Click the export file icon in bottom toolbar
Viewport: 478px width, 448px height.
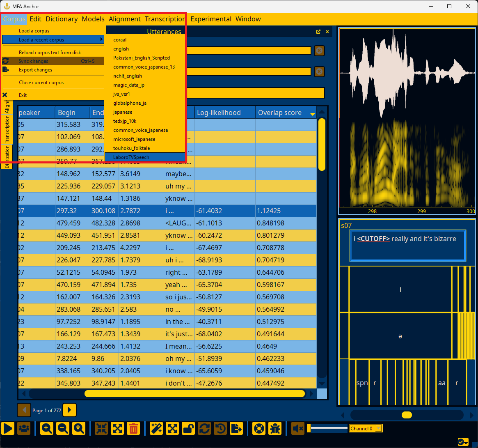click(237, 428)
